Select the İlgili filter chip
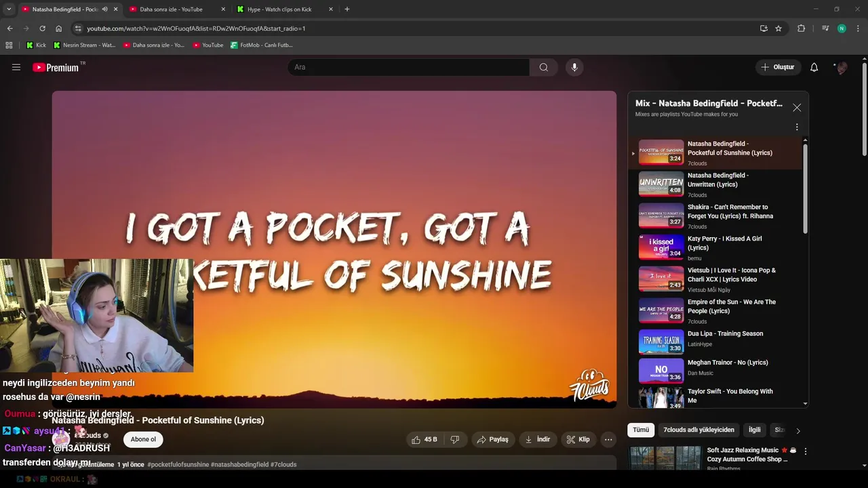Image resolution: width=868 pixels, height=488 pixels. (754, 430)
